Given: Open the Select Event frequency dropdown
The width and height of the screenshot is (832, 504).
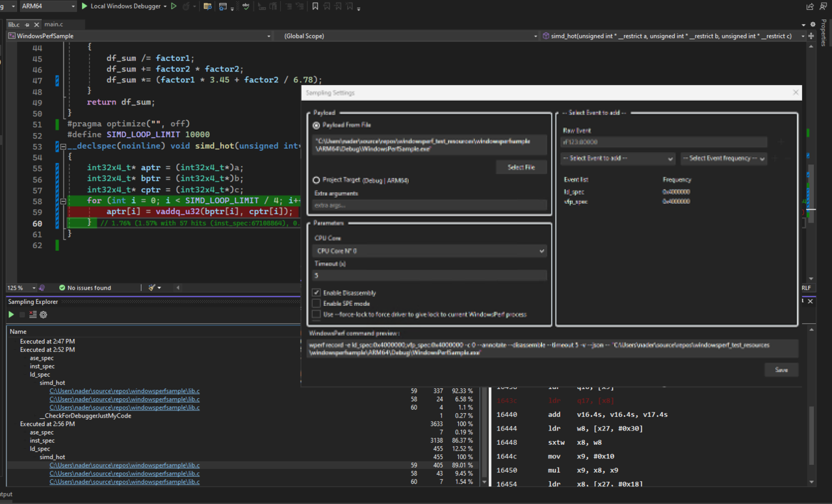Looking at the screenshot, I should tap(723, 158).
